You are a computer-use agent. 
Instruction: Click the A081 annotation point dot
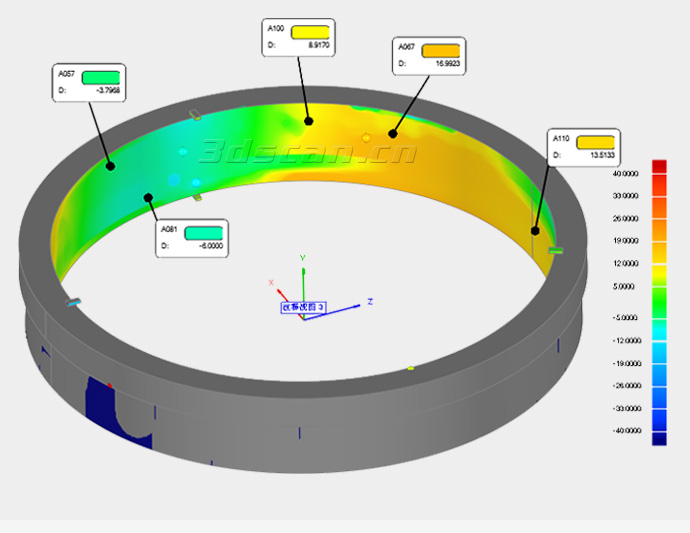click(147, 197)
